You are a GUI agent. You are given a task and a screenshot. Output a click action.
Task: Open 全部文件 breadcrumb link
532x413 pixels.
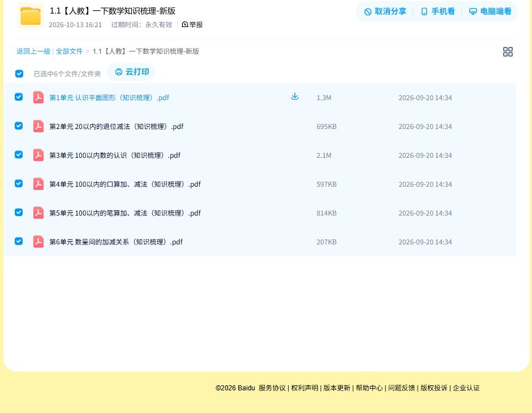tap(69, 51)
